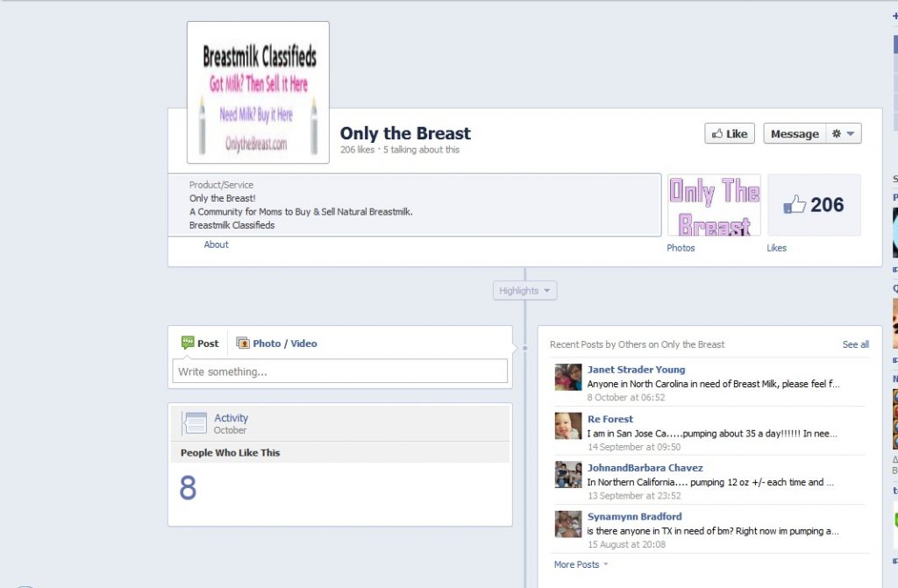Click Synamynn Bradford's avatar
The image size is (898, 588).
coord(568,524)
